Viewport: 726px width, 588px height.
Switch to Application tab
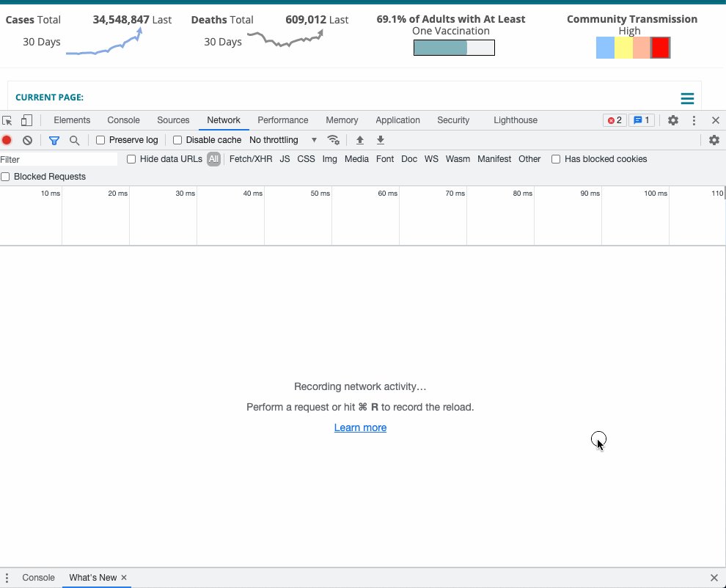[x=397, y=120]
